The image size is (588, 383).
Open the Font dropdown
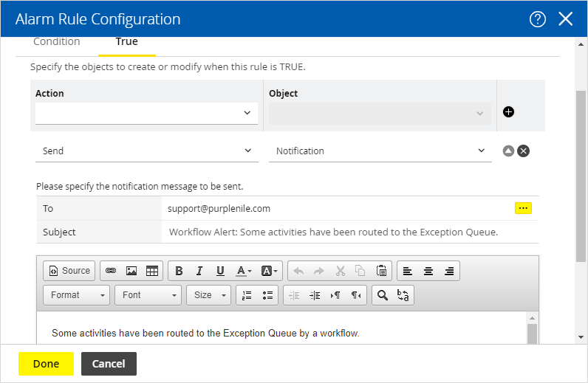(x=148, y=295)
